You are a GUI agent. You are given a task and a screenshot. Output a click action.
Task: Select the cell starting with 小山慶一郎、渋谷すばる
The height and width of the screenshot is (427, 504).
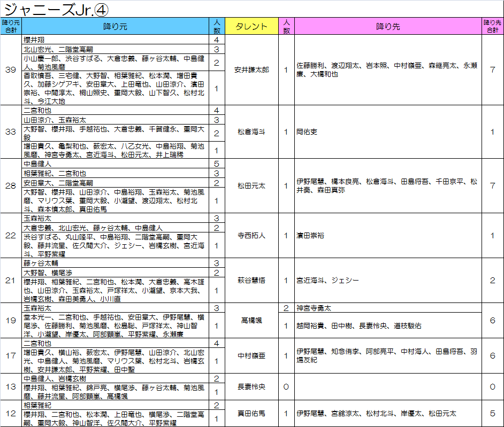(x=116, y=63)
